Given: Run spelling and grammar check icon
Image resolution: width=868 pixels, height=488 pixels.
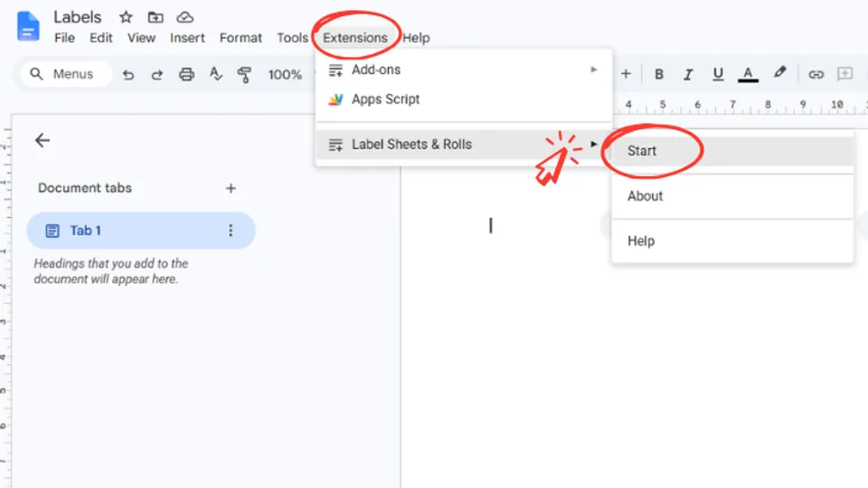Looking at the screenshot, I should point(216,74).
